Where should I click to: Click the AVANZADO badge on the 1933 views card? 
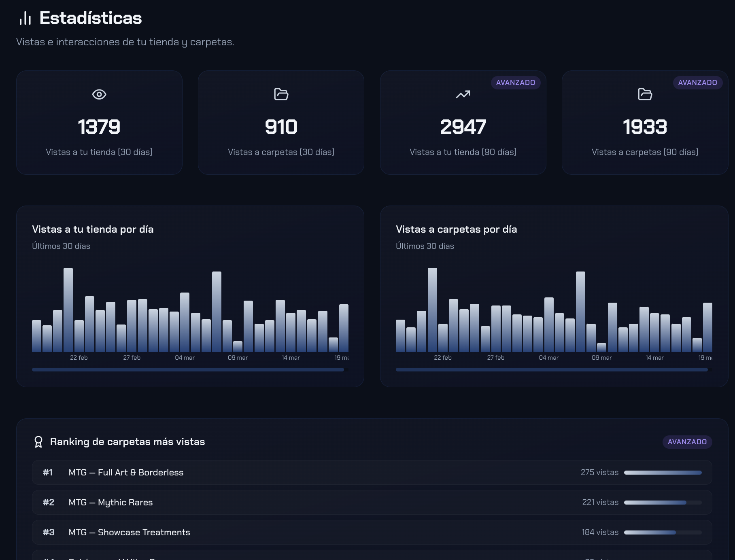pos(698,83)
